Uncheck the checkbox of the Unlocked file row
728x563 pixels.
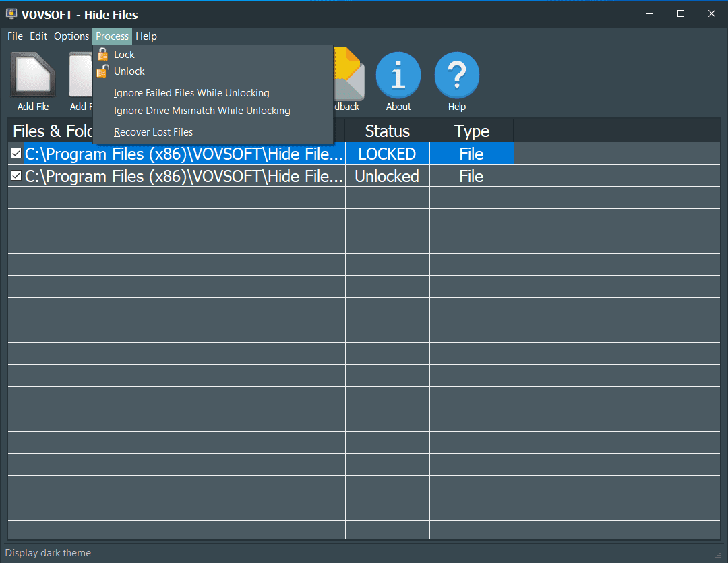(x=16, y=175)
